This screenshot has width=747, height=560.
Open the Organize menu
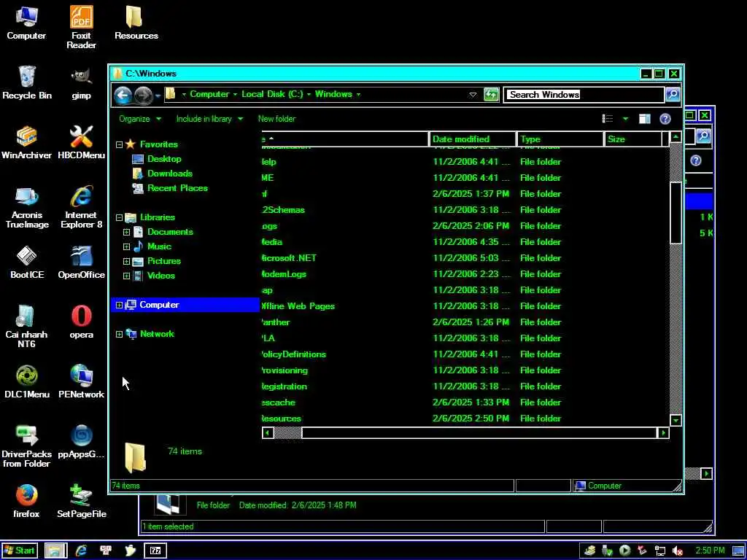(140, 119)
